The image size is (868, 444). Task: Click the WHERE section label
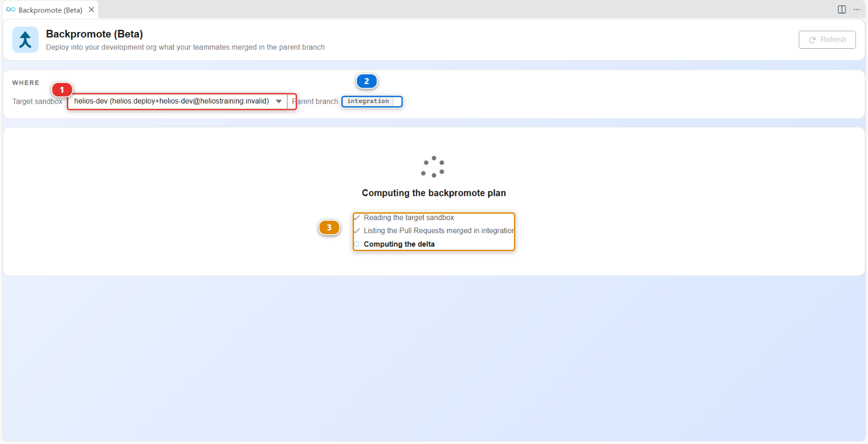(x=25, y=83)
